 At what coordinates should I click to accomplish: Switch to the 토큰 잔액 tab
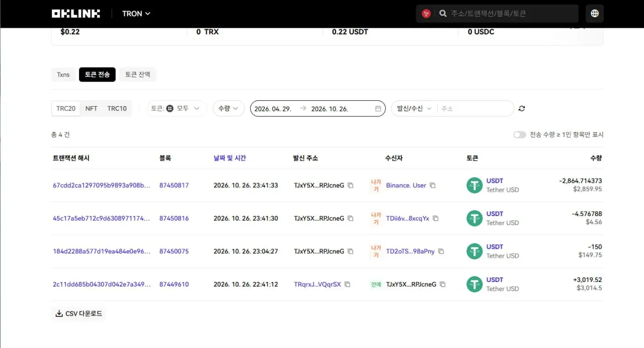138,75
